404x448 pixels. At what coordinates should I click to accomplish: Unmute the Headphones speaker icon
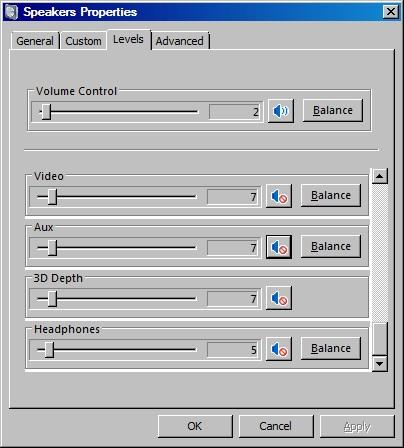click(x=279, y=349)
